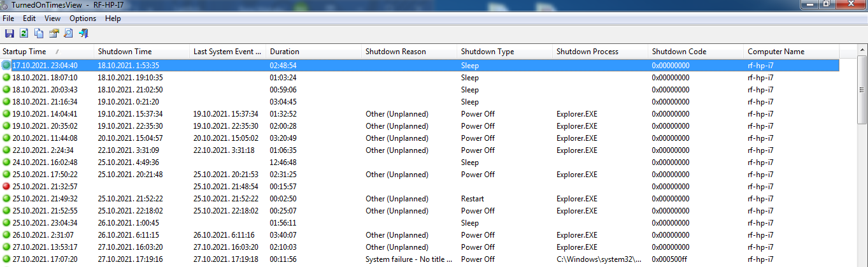Image resolution: width=868 pixels, height=267 pixels.
Task: Select the row with System failure shutdown reason
Action: pos(408,259)
